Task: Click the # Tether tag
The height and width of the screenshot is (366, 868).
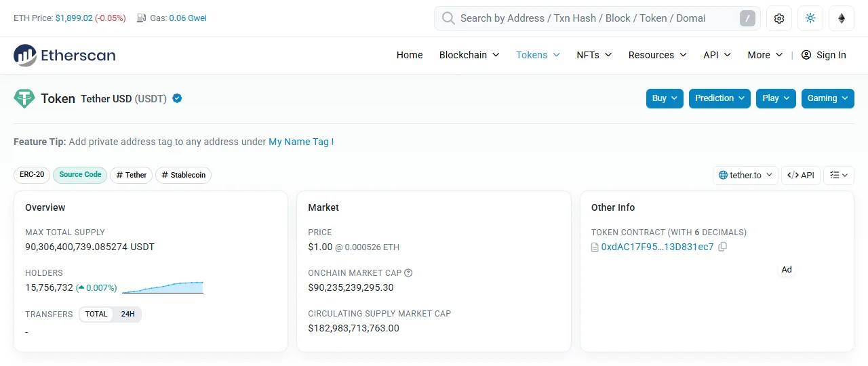Action: point(132,175)
